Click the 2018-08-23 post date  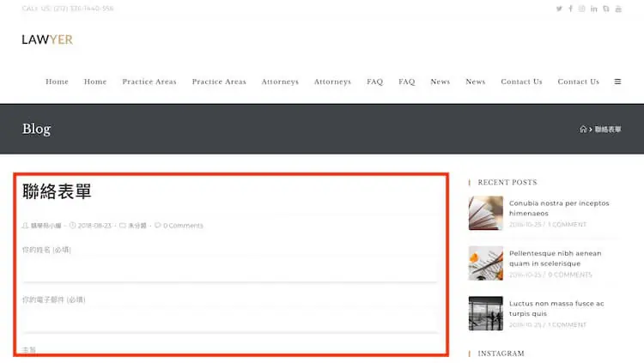tap(94, 226)
